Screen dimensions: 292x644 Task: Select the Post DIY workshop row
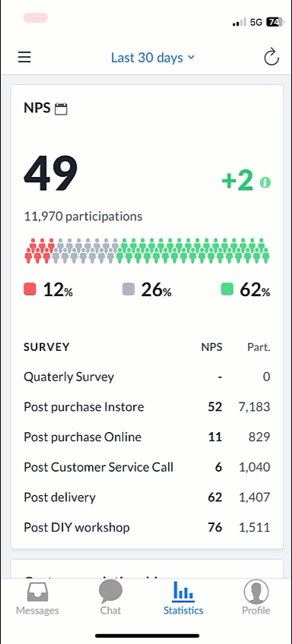(147, 527)
